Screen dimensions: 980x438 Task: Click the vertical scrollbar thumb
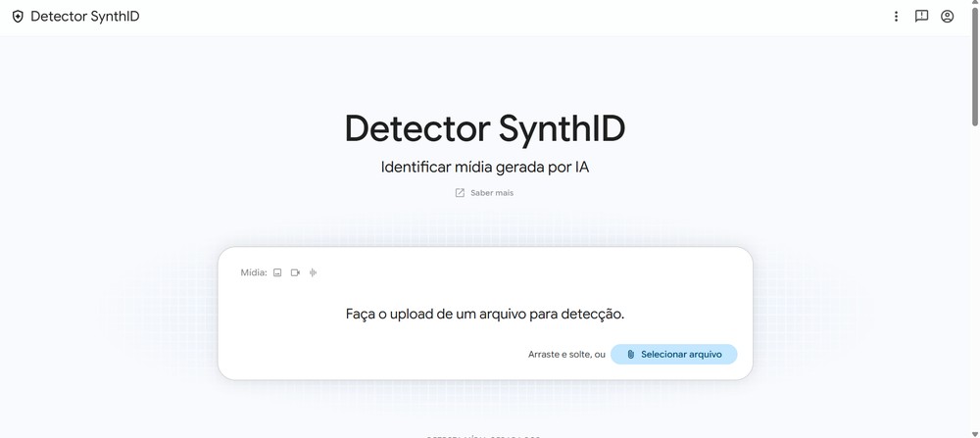coord(974,67)
